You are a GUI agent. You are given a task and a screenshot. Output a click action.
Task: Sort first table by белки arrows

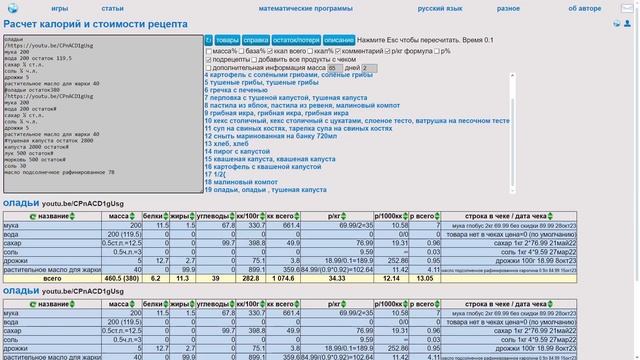[166, 216]
